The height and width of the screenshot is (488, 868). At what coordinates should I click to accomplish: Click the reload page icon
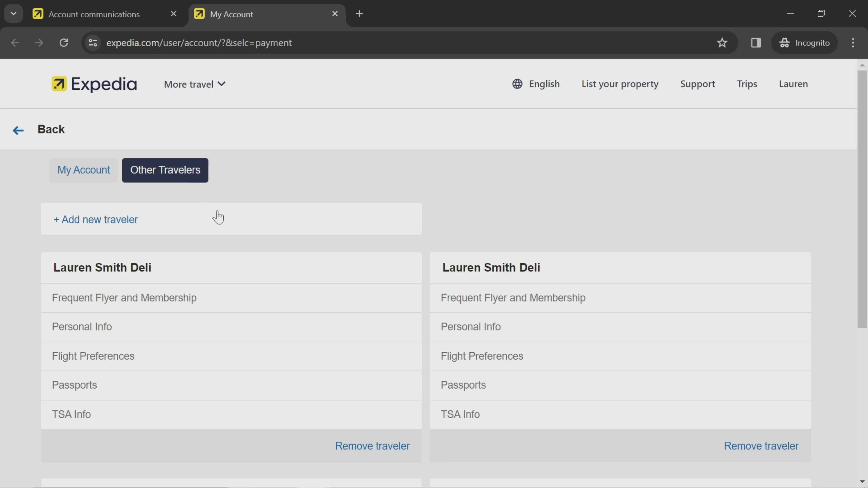[x=63, y=42]
